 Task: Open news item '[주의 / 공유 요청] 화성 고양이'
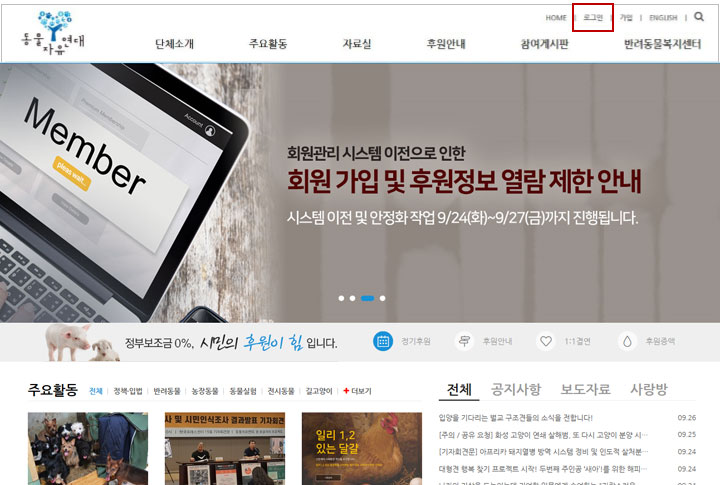pyautogui.click(x=543, y=434)
